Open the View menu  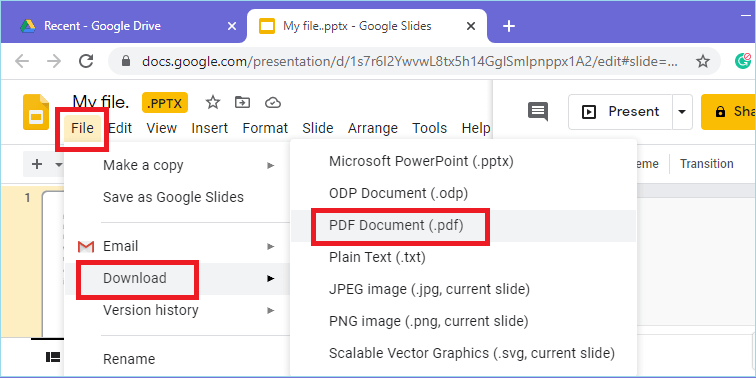coord(162,128)
